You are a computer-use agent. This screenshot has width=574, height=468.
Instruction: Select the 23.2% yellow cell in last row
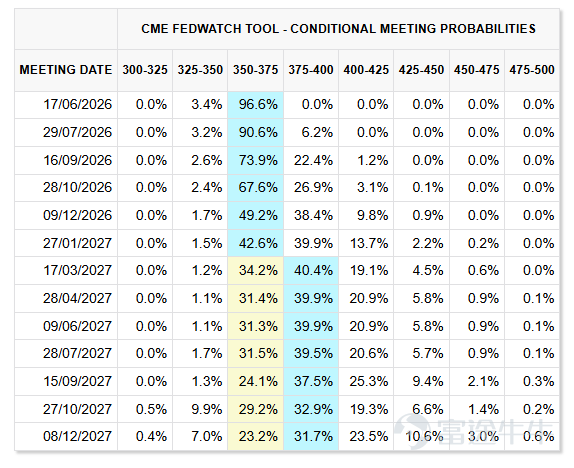pos(256,437)
